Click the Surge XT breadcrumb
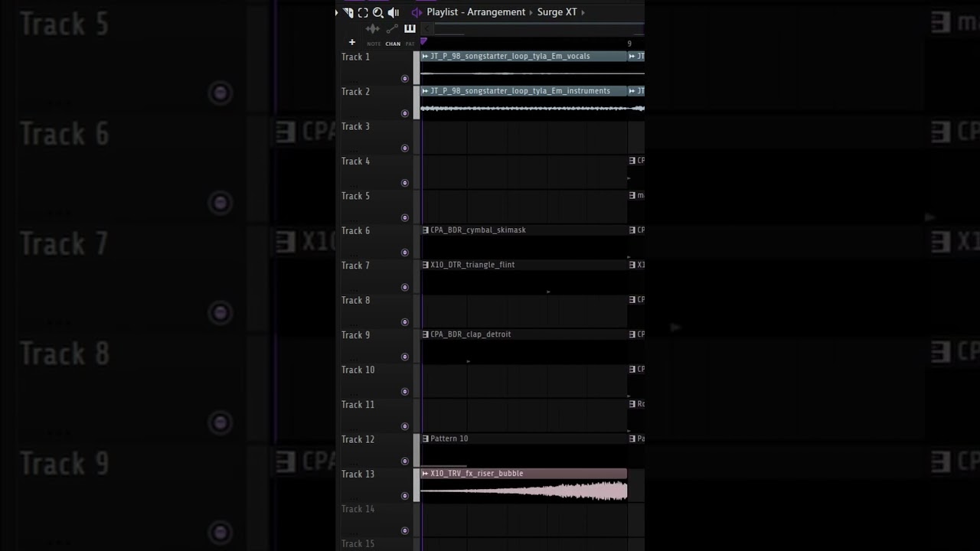 (x=557, y=12)
